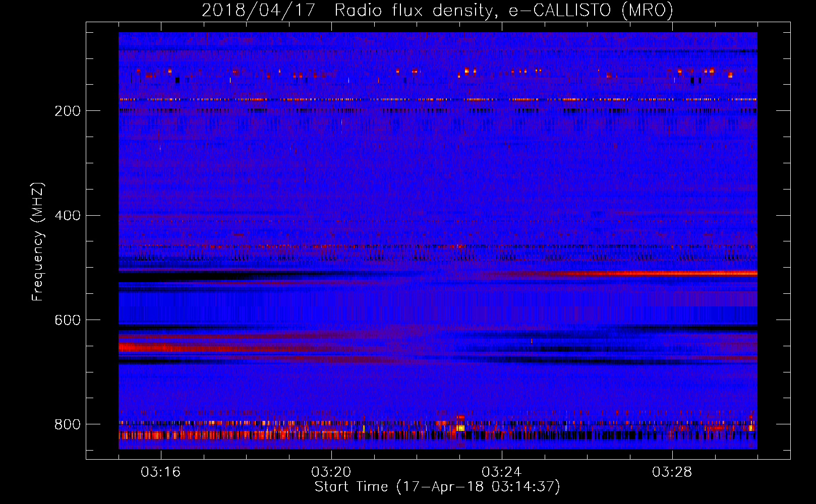Click the 03:24 time tick label
This screenshot has width=816, height=504.
501,472
